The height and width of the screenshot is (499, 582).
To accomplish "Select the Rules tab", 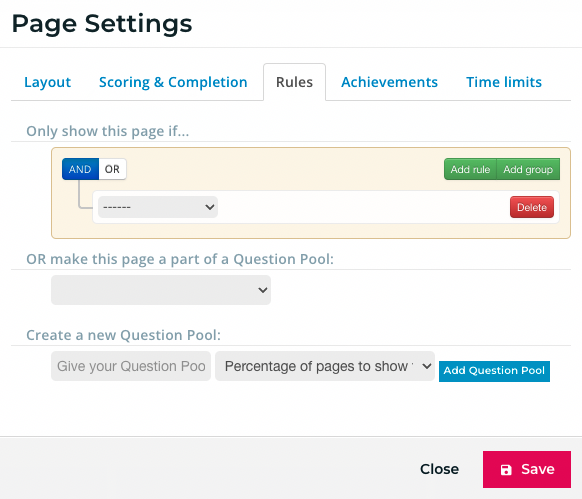I will [x=294, y=82].
